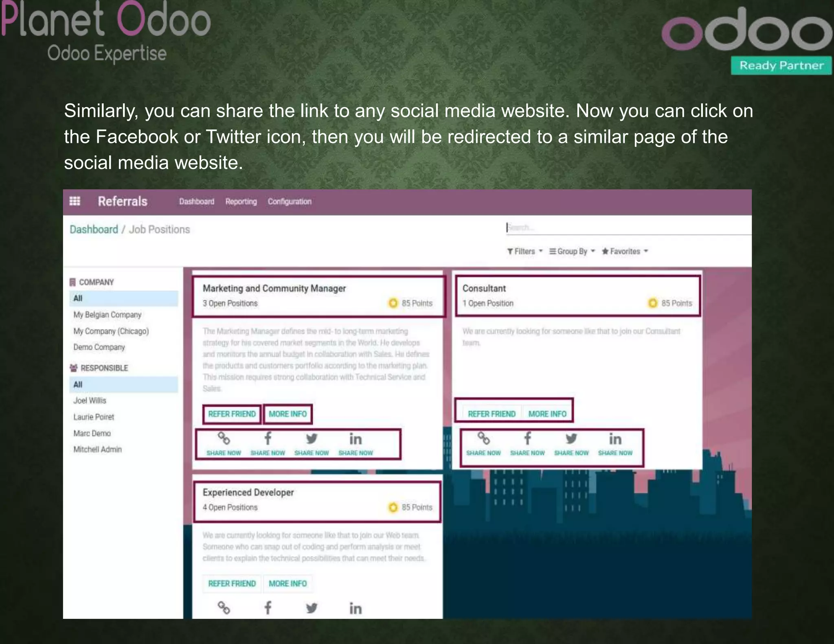Viewport: 834px width, 644px height.
Task: Filter by My Company (Chicago)
Action: pos(111,331)
